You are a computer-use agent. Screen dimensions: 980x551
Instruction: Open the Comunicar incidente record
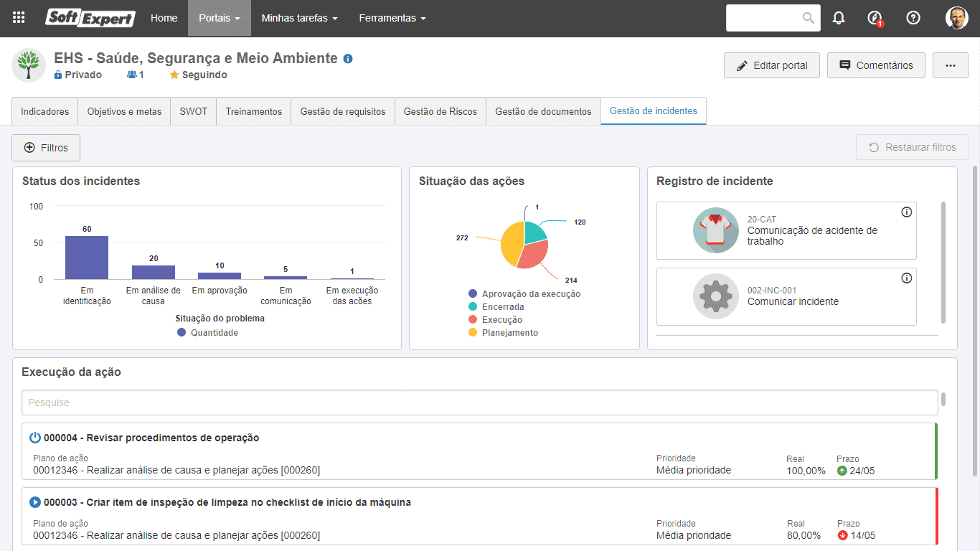tap(786, 296)
